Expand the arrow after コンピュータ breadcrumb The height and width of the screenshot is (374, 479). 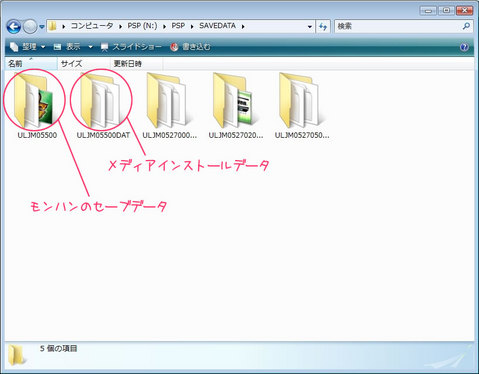pos(120,26)
